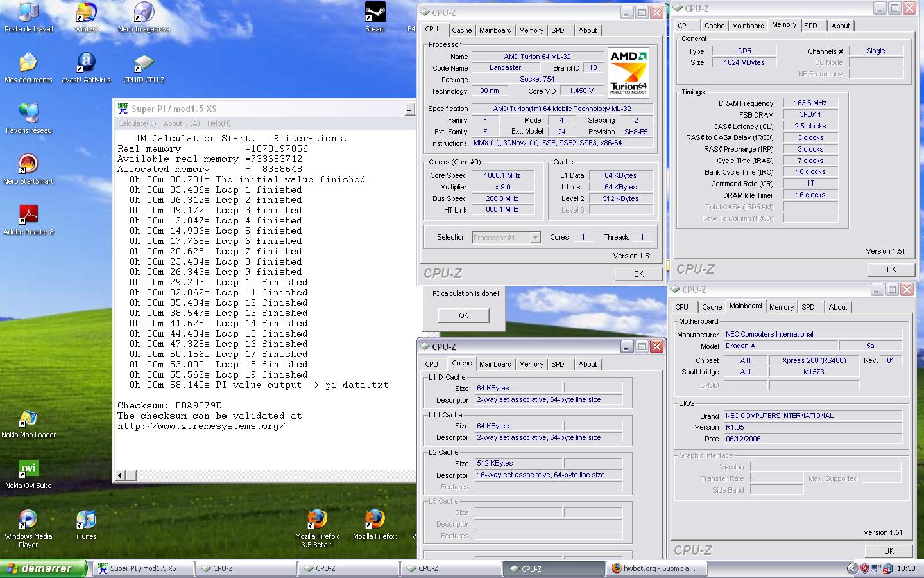Select About tab in CPU window
924x578 pixels.
[587, 30]
